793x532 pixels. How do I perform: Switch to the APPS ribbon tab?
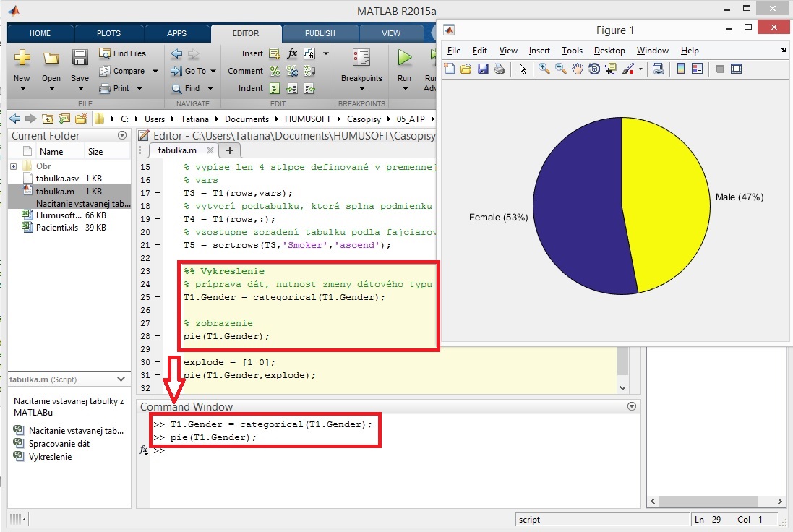[176, 33]
